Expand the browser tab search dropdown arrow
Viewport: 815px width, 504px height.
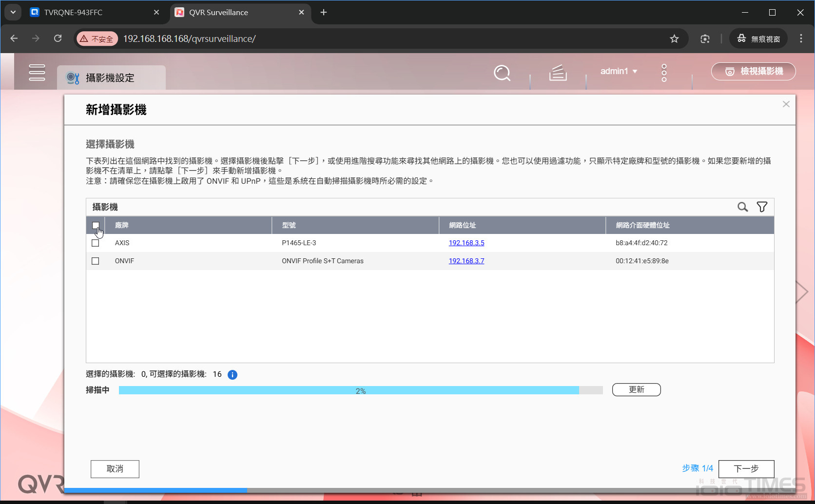13,12
